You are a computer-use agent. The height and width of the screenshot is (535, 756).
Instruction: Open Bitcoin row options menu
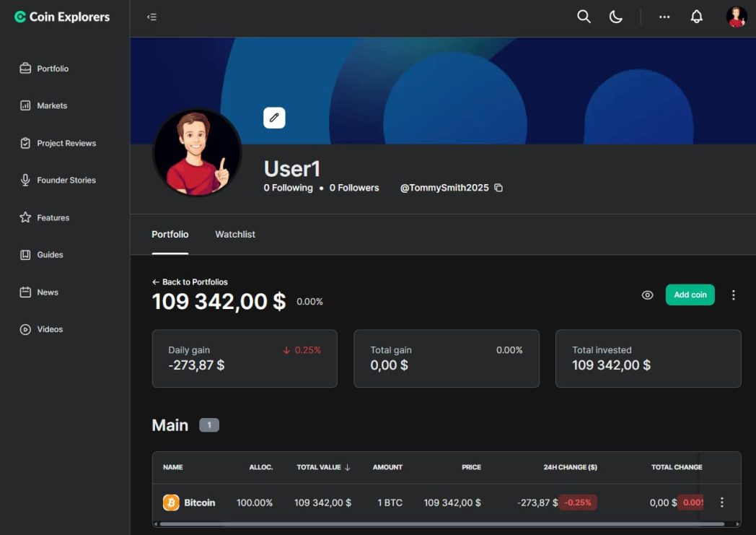pyautogui.click(x=721, y=503)
